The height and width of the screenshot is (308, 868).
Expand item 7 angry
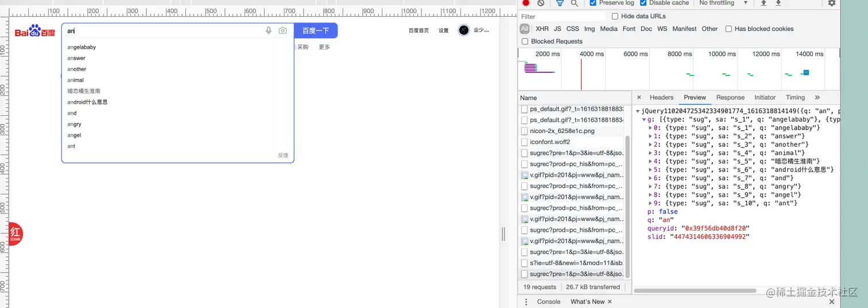[x=650, y=186]
